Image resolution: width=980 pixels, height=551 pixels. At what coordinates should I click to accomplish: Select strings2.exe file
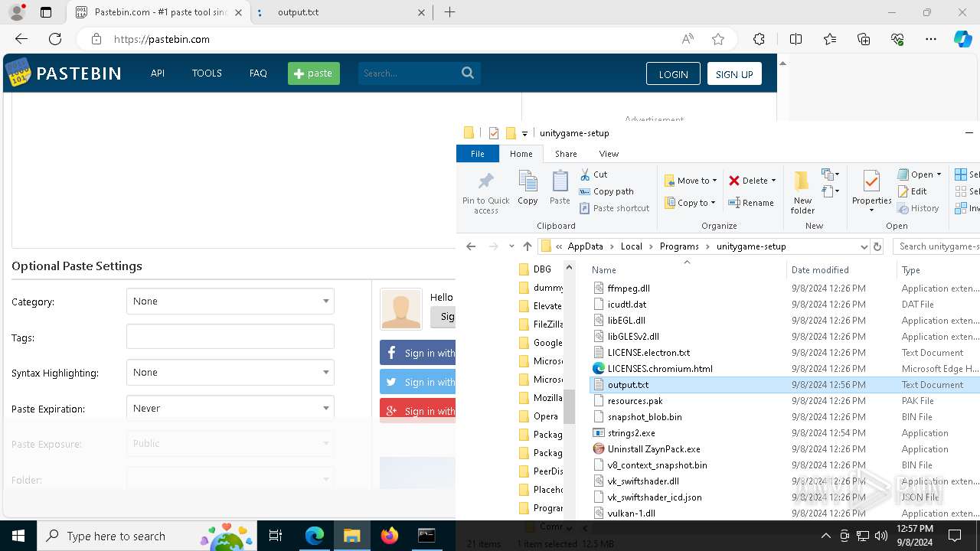point(631,433)
